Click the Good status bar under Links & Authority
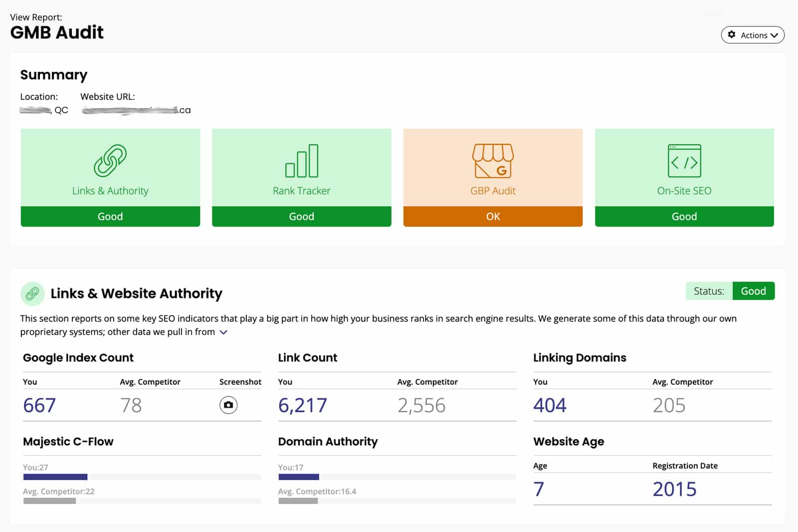Screen dimensions: 798x532 [x=110, y=216]
